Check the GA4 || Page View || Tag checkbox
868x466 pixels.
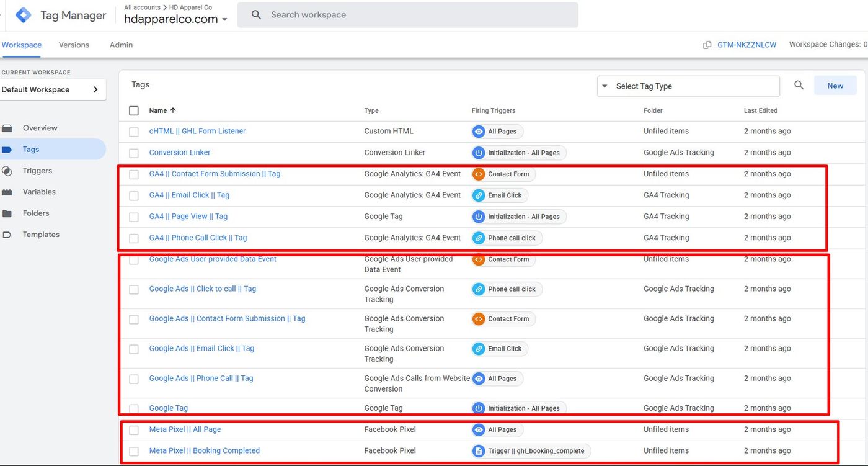134,217
